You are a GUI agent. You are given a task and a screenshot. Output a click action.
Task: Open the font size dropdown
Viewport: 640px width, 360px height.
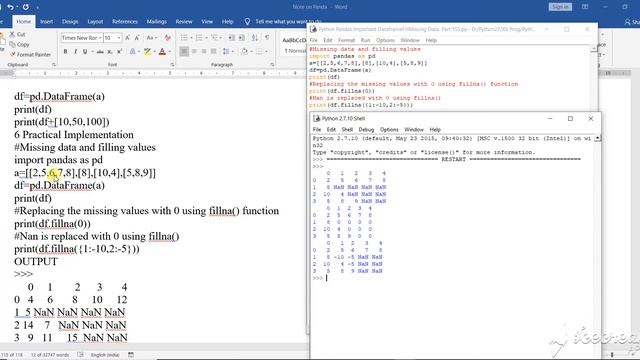(119, 38)
